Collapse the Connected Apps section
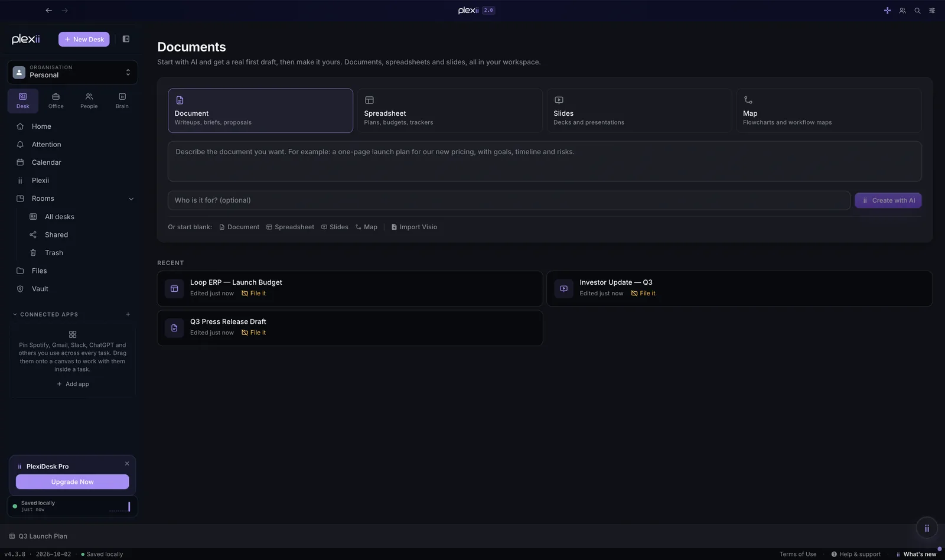The height and width of the screenshot is (560, 945). pyautogui.click(x=15, y=314)
